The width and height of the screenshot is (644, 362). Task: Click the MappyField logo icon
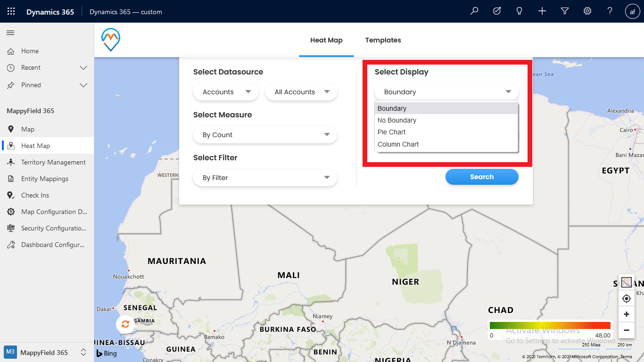(x=111, y=40)
